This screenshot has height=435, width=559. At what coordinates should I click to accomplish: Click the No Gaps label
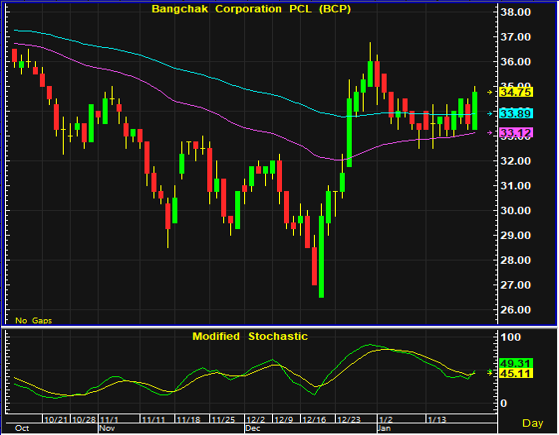[34, 321]
